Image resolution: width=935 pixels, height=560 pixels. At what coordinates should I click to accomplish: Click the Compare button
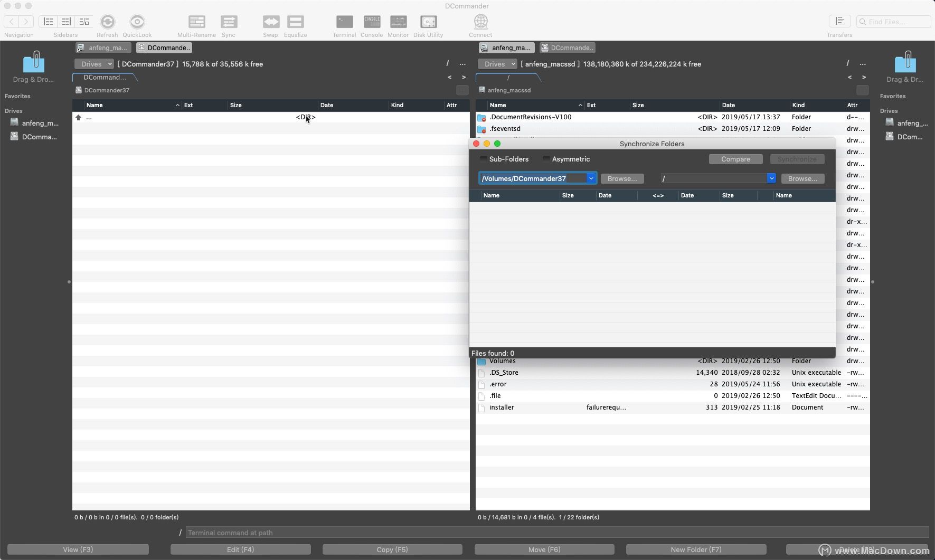click(x=735, y=159)
